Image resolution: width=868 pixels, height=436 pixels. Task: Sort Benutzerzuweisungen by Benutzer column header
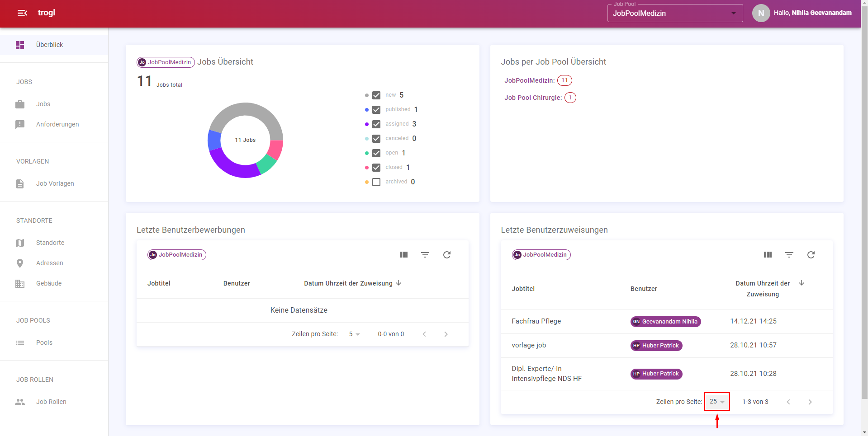tap(644, 289)
